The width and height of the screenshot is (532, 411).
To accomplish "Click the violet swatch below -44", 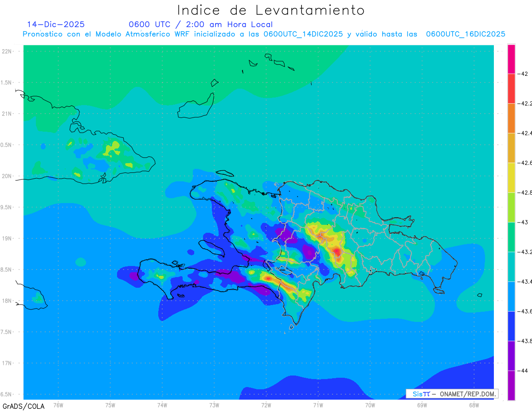I will [x=511, y=386].
